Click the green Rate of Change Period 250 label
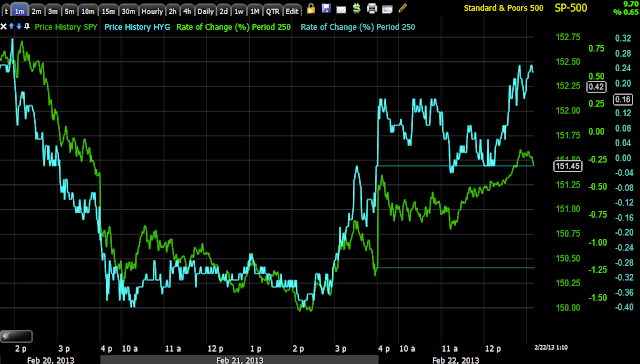 pyautogui.click(x=233, y=27)
